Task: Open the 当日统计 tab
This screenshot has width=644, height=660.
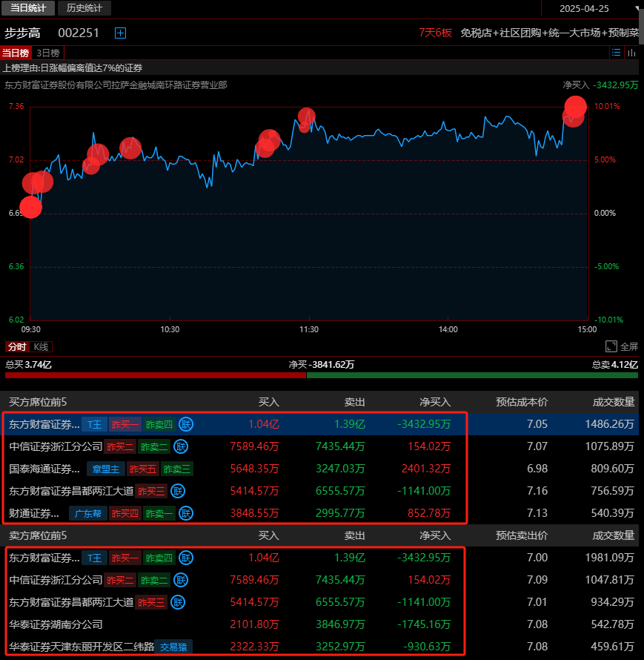Action: [27, 8]
